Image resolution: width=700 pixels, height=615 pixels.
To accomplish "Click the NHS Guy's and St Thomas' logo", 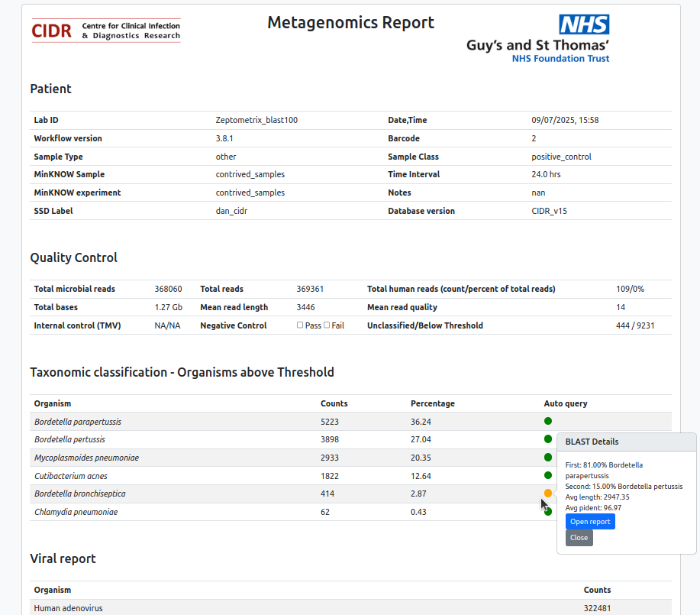I will (x=538, y=38).
